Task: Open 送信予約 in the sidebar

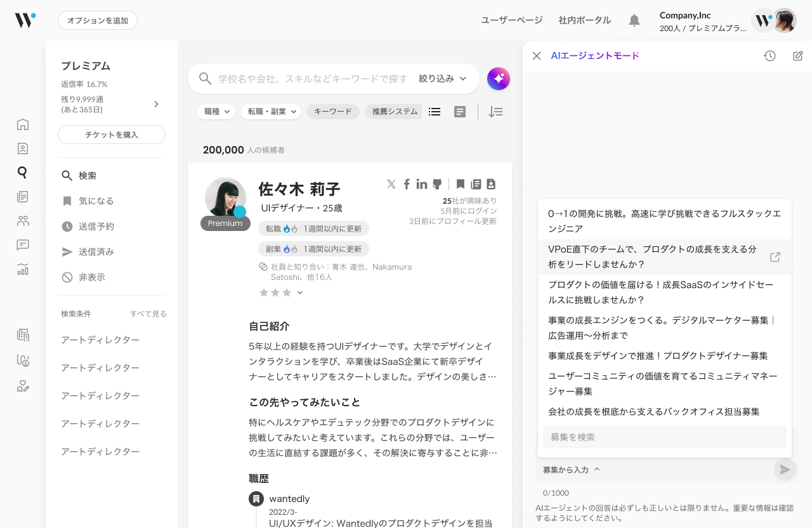Action: (x=96, y=227)
